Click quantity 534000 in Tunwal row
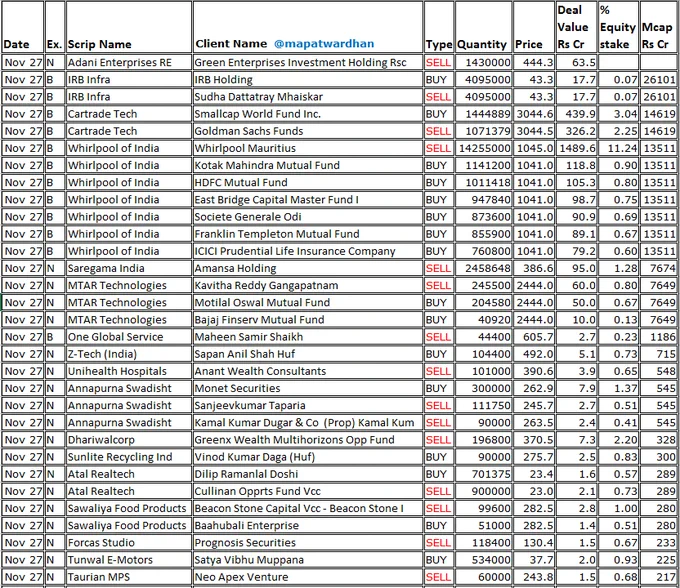Image resolution: width=680 pixels, height=588 pixels. point(483,560)
